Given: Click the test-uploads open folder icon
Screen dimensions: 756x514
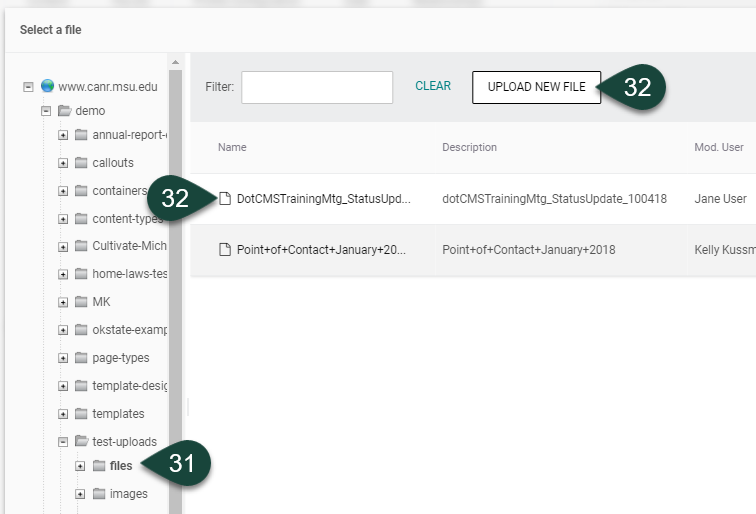Looking at the screenshot, I should (x=81, y=442).
